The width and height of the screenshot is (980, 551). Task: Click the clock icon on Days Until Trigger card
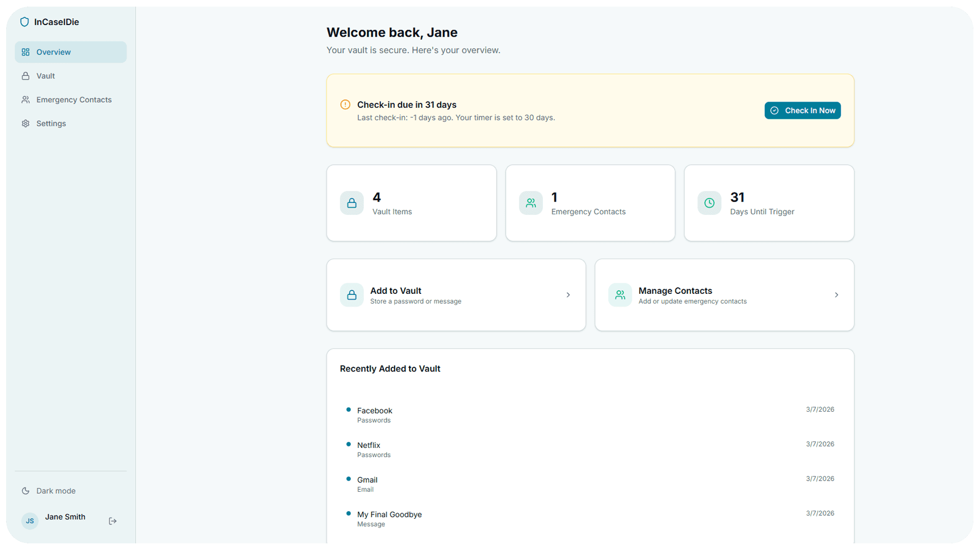(x=709, y=203)
